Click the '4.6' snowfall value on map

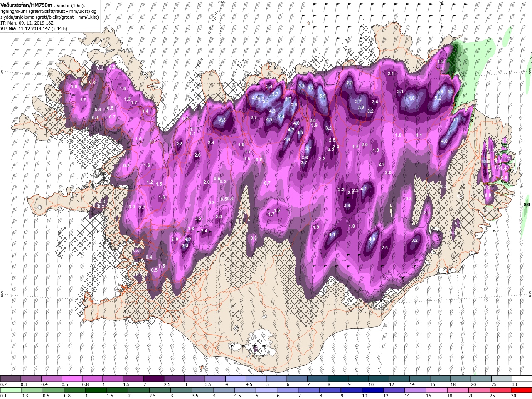[x=411, y=98]
